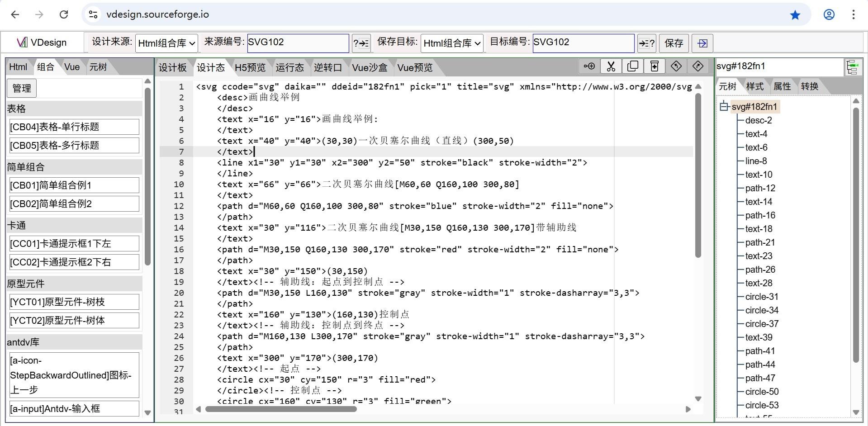Bookmark this page with the star icon
The width and height of the screenshot is (868, 426).
pos(795,15)
